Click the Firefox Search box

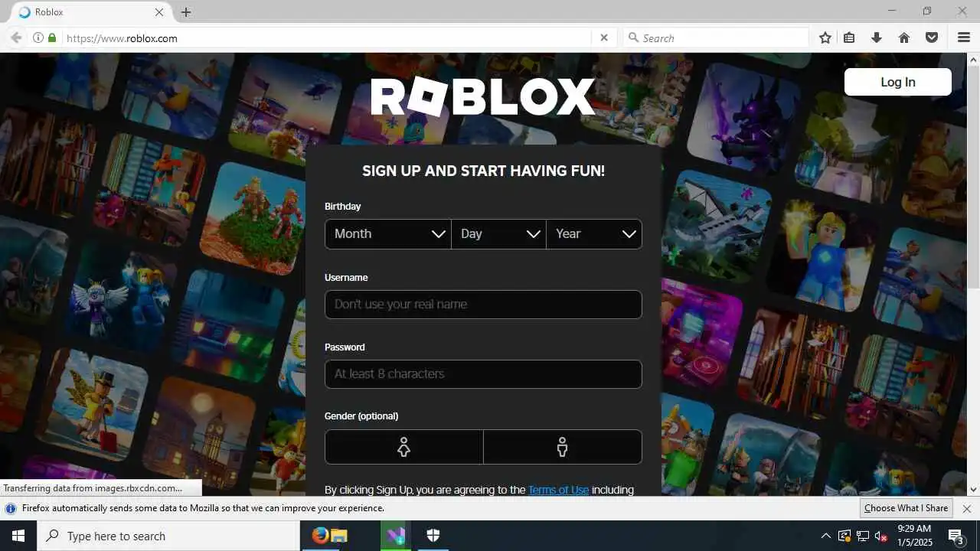click(716, 37)
